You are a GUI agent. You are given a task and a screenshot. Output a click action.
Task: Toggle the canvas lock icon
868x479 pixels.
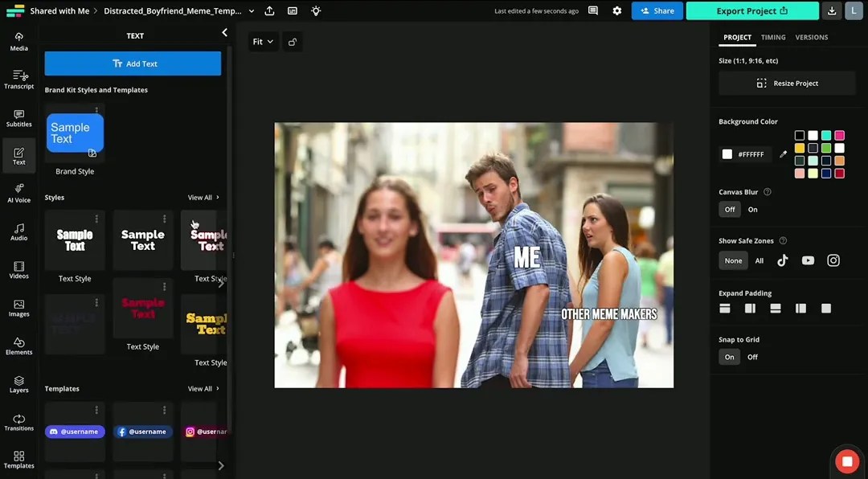tap(293, 42)
